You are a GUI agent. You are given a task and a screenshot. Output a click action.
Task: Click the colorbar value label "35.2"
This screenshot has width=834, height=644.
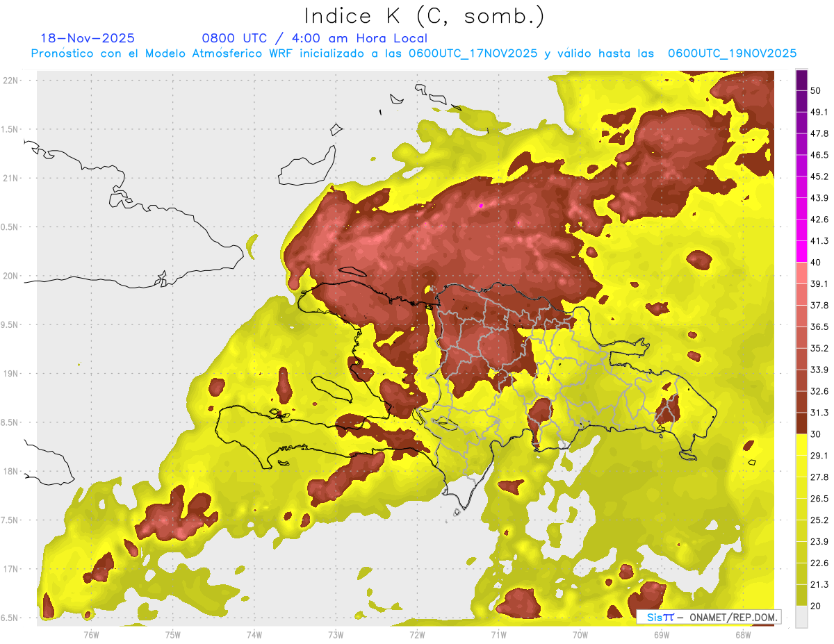819,348
